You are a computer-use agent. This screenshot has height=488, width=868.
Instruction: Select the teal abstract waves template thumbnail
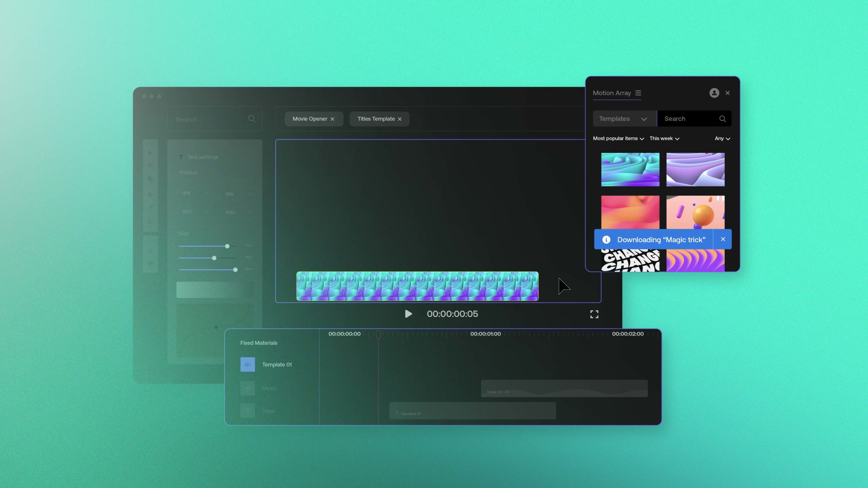pyautogui.click(x=630, y=169)
